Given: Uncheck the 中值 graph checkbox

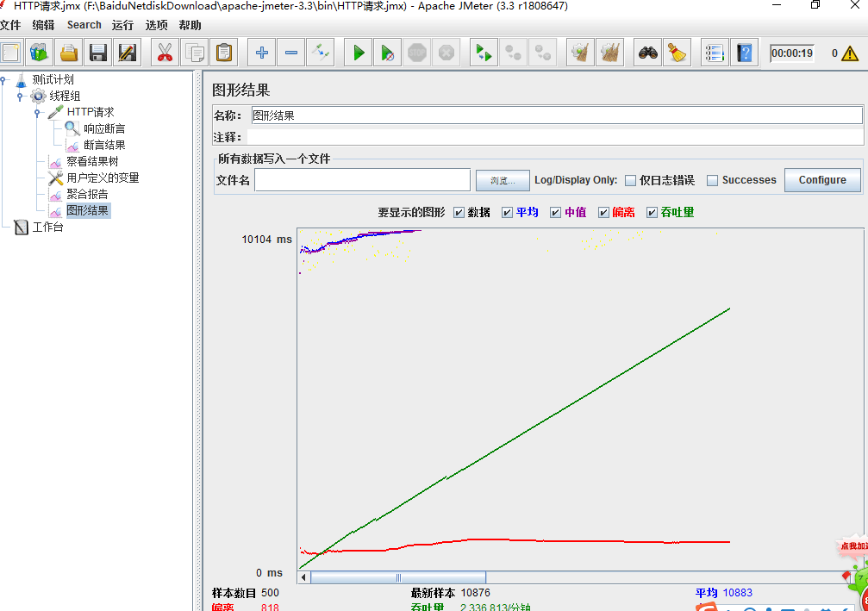Looking at the screenshot, I should click(555, 213).
